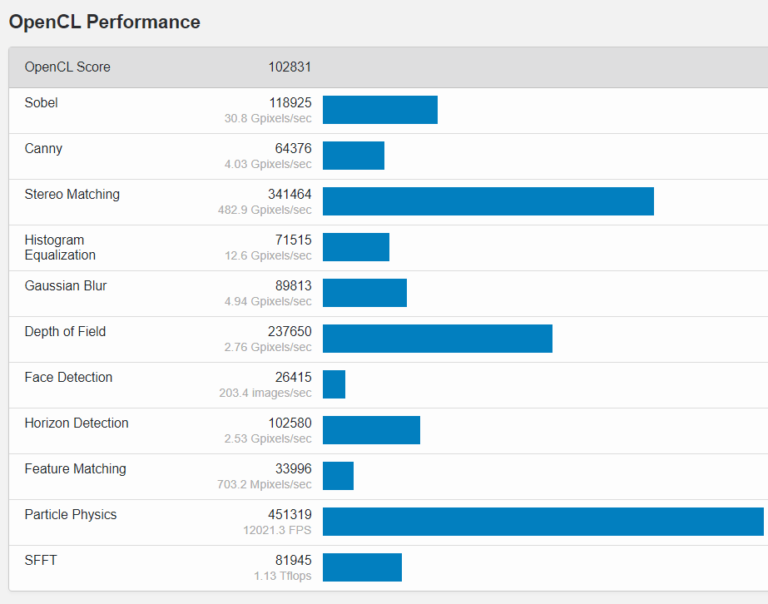This screenshot has width=768, height=604.
Task: Select the Stereo Matching label
Action: [72, 194]
